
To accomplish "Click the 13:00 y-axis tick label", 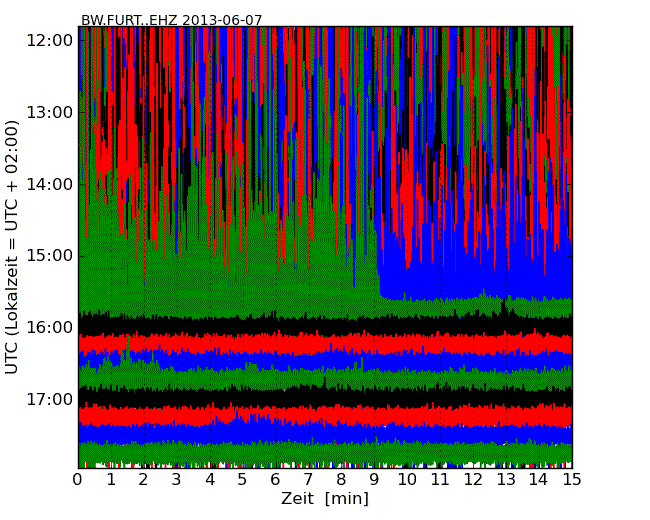I will point(50,112).
